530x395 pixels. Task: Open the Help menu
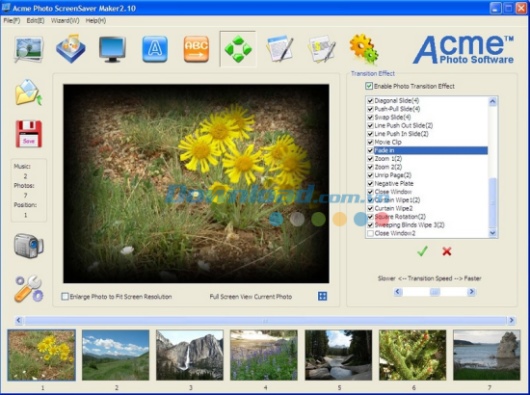(x=96, y=21)
